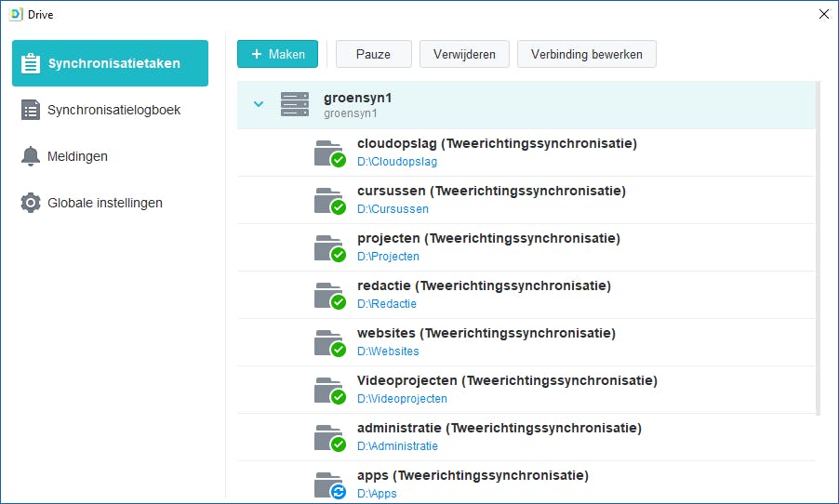The image size is (839, 504).
Task: Click the websites folder icon
Action: click(329, 343)
